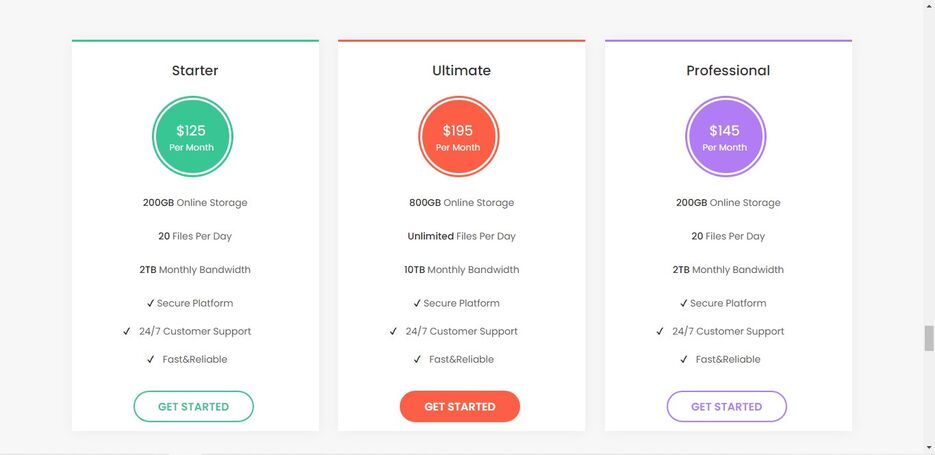The image size is (935, 455).
Task: Click the Starter plan GET STARTED button
Action: 193,406
